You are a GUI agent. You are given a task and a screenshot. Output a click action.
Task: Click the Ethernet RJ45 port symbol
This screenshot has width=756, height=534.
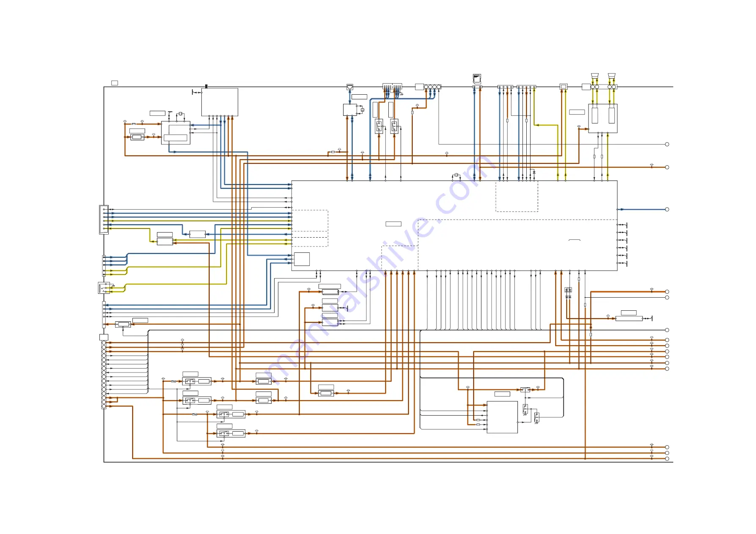(350, 87)
